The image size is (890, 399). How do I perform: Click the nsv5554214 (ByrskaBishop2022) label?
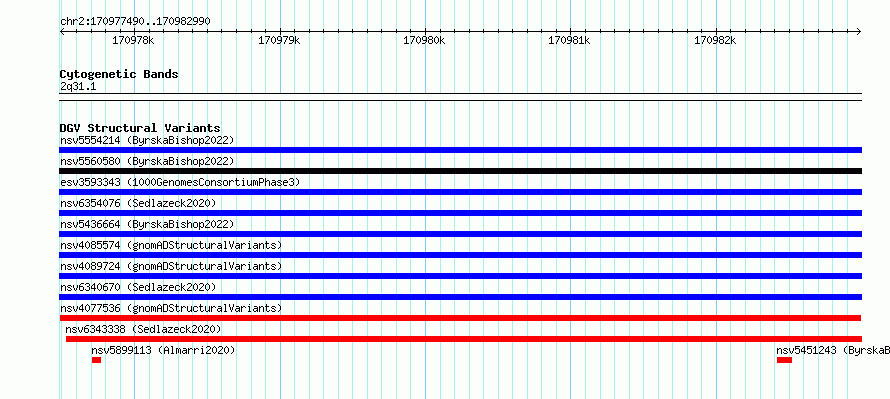click(147, 140)
